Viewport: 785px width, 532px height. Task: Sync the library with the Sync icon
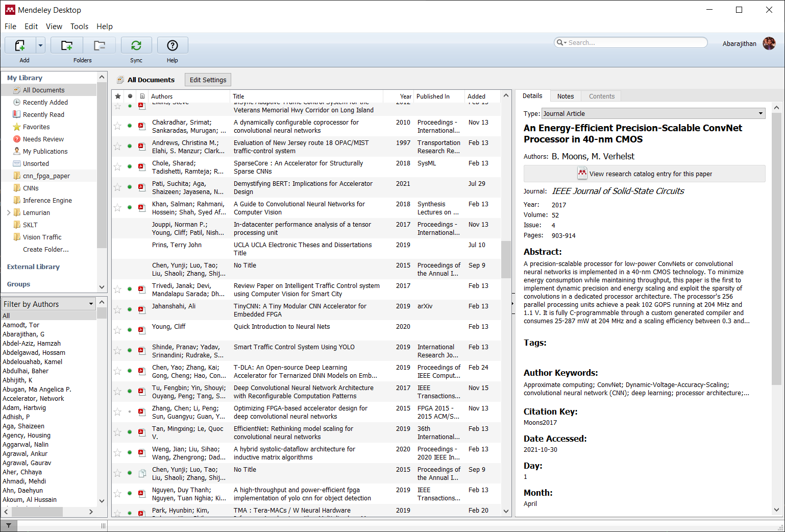pyautogui.click(x=136, y=45)
